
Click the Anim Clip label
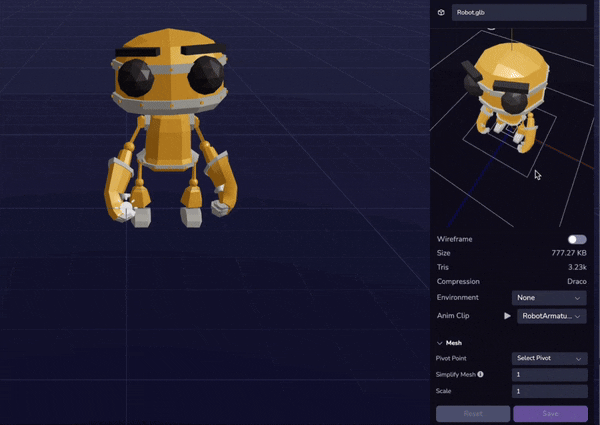tap(453, 316)
